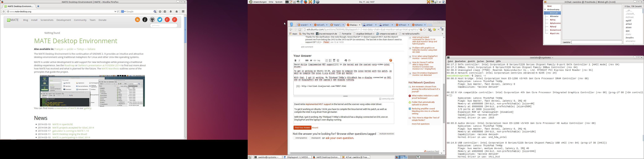Collapse the #indiewebcamp tree in XChat
The height and width of the screenshot is (159, 644).
545,9
